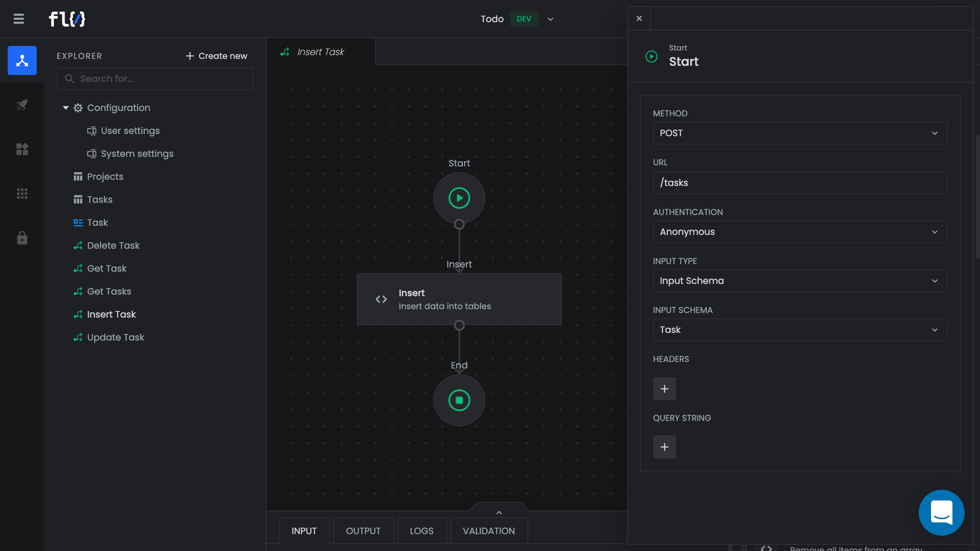This screenshot has width=980, height=551.
Task: Open the lock security icon in sidebar
Action: (22, 238)
